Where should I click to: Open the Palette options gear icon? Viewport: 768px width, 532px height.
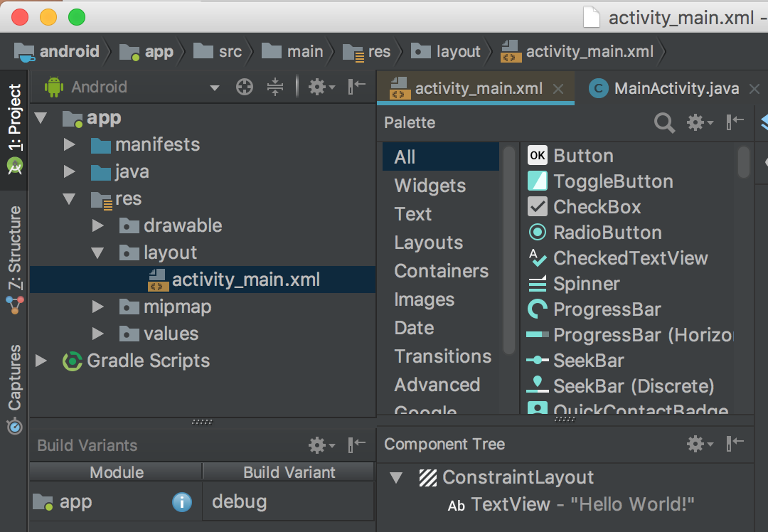(695, 122)
